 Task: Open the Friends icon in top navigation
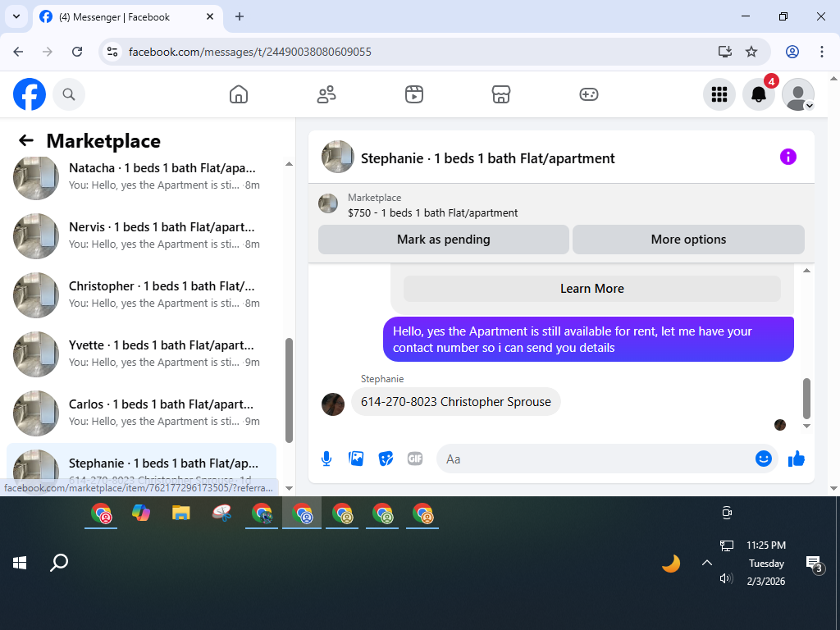pos(326,94)
